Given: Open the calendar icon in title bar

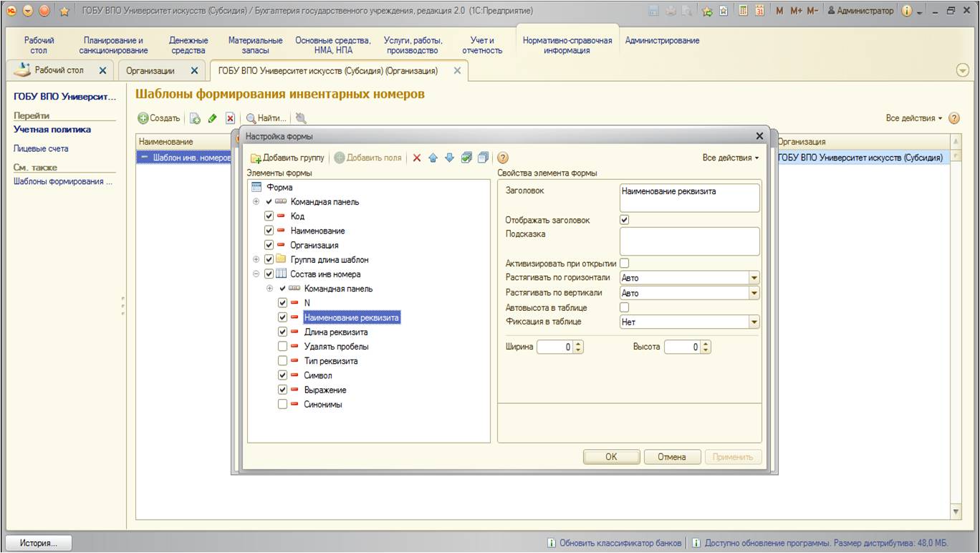Looking at the screenshot, I should (x=759, y=11).
